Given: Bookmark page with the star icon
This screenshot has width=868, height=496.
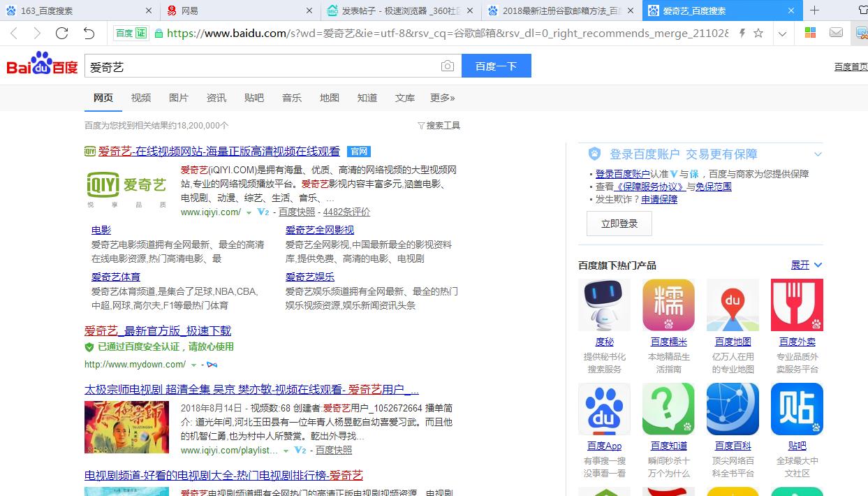Looking at the screenshot, I should tap(759, 33).
